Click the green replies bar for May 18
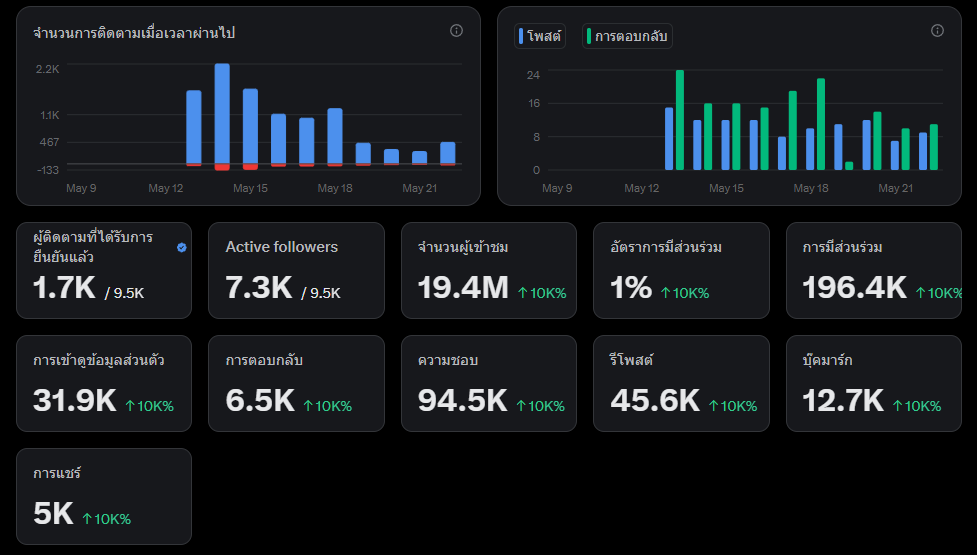This screenshot has height=555, width=977. (821, 124)
